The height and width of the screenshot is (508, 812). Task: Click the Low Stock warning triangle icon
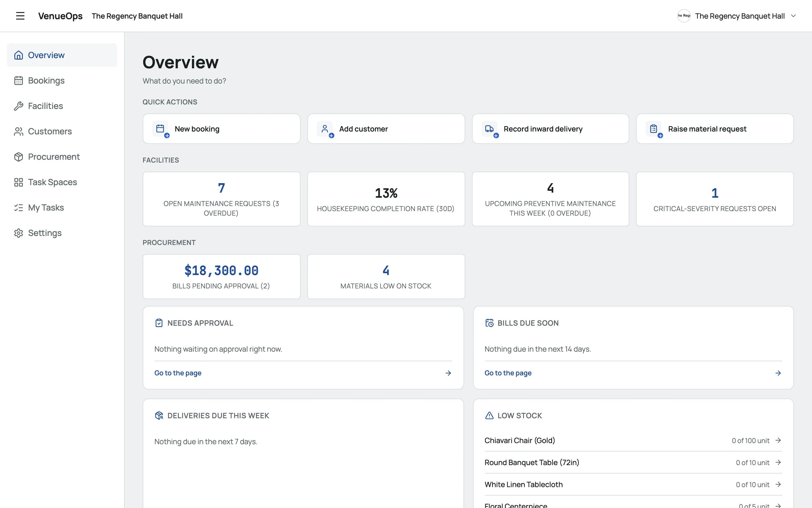tap(489, 416)
